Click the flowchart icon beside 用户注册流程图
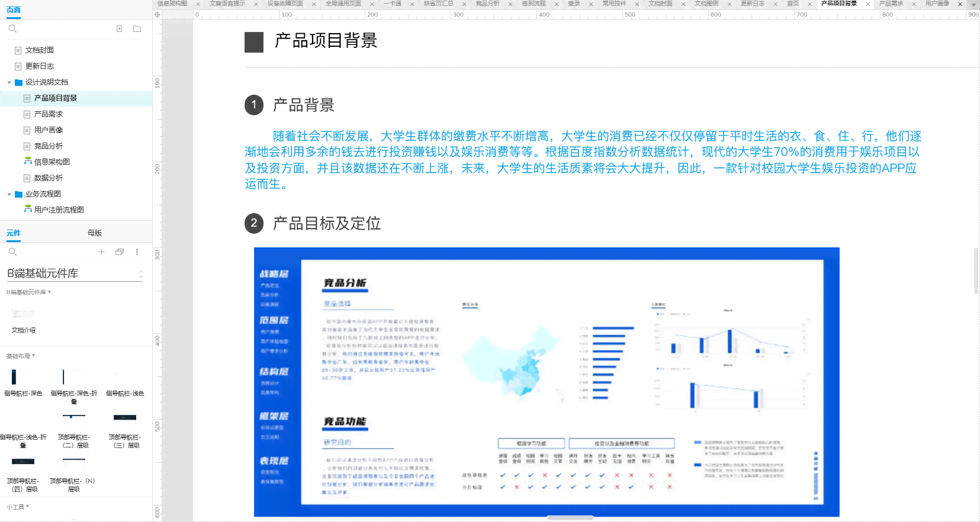 tap(27, 209)
